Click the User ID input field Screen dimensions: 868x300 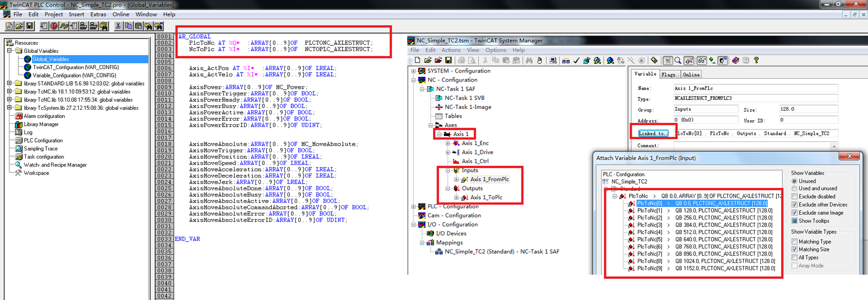[x=809, y=120]
